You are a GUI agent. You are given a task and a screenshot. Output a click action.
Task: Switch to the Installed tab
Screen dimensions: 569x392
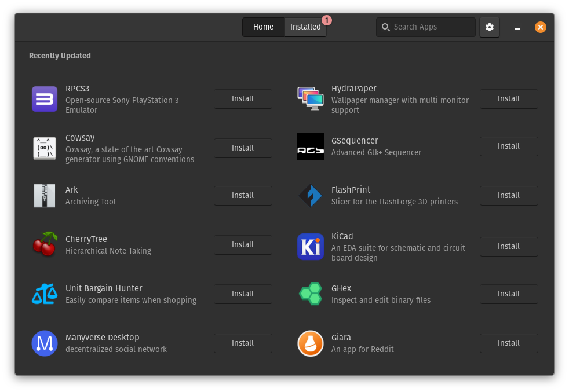pyautogui.click(x=305, y=27)
